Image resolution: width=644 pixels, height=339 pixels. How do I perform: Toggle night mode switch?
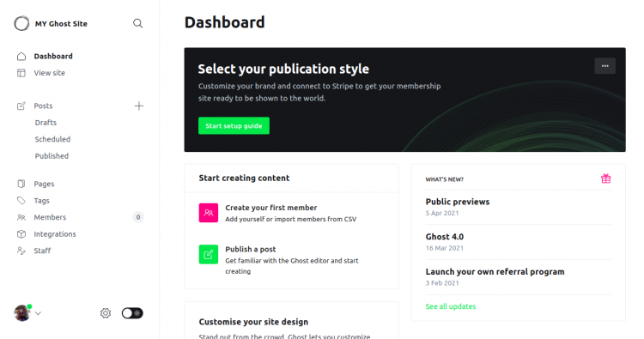tap(132, 313)
